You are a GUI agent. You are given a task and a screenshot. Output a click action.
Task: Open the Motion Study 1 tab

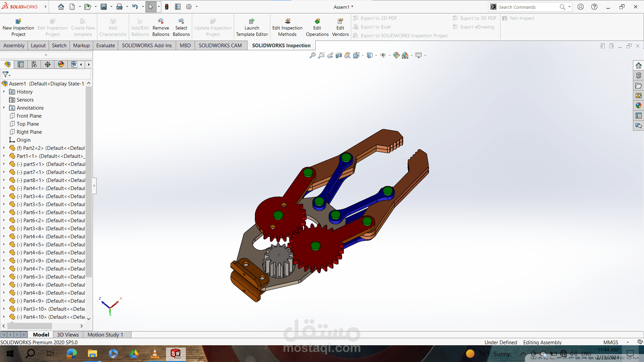click(105, 335)
